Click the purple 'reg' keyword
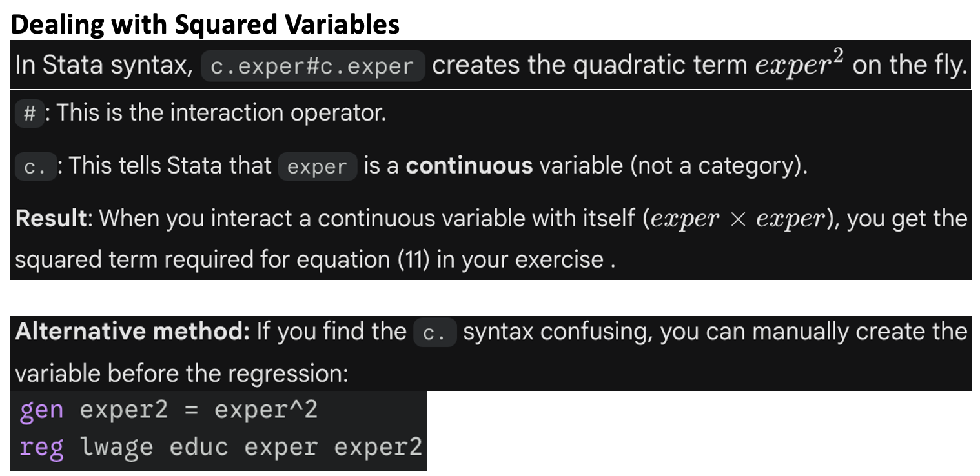The width and height of the screenshot is (980, 476). 42,448
